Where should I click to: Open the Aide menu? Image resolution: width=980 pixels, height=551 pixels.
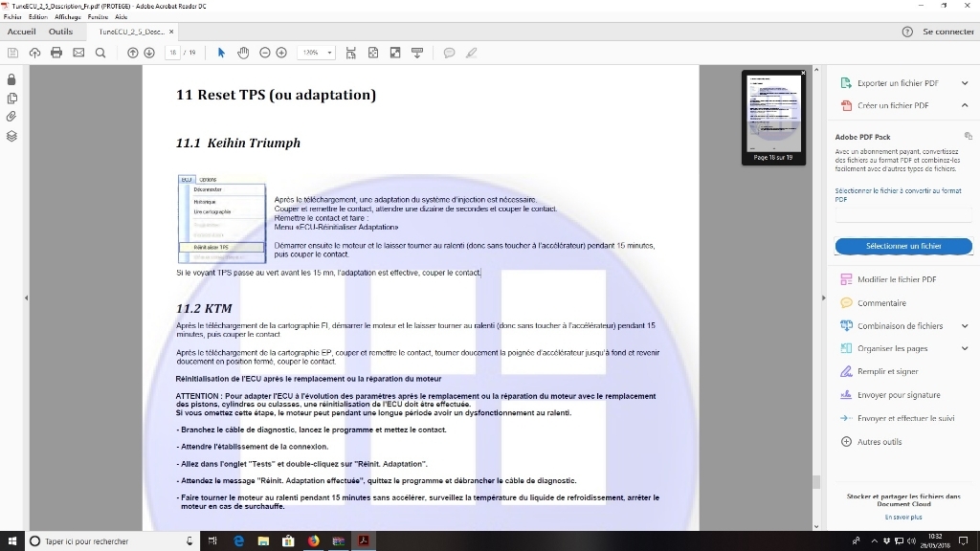(x=122, y=17)
